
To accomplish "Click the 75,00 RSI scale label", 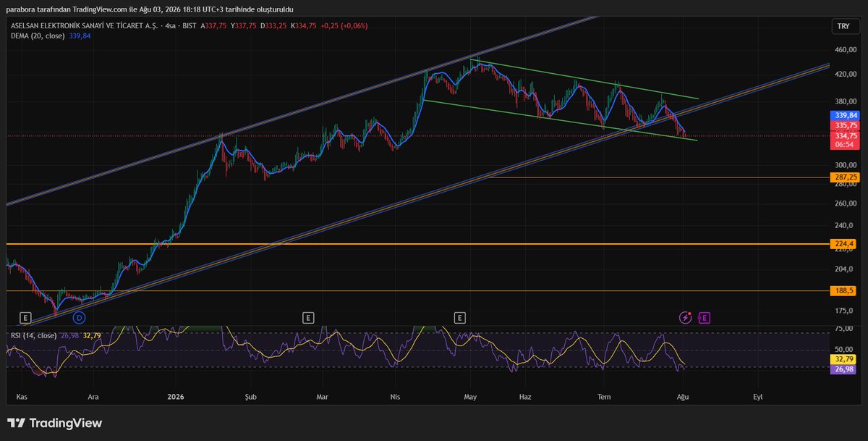I will [x=846, y=328].
